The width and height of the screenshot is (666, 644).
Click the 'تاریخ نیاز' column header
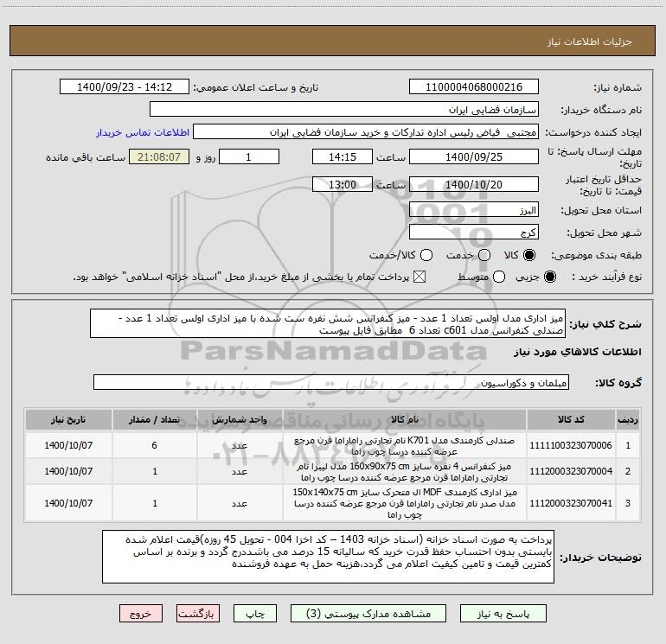pos(68,419)
